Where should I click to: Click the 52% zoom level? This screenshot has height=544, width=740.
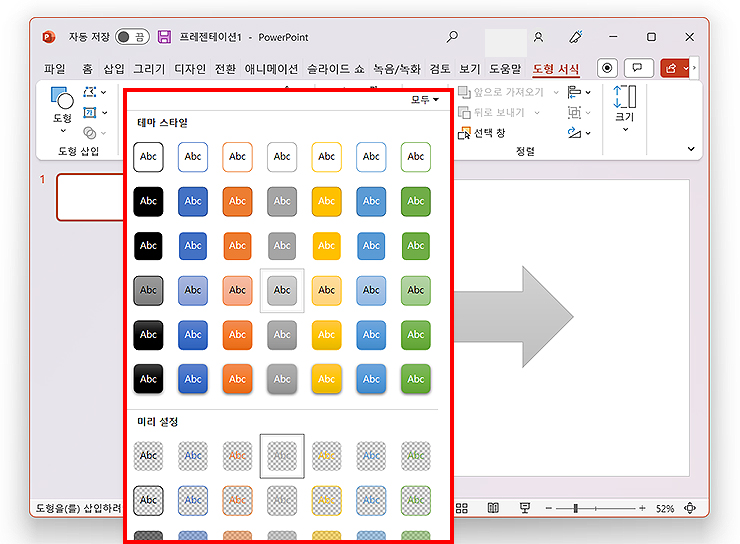tap(664, 509)
